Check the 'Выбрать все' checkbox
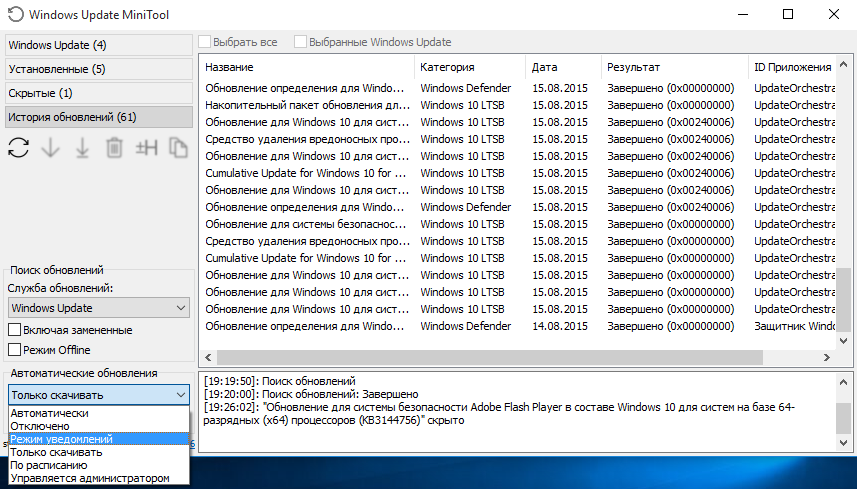Image resolution: width=857 pixels, height=489 pixels. (x=205, y=42)
